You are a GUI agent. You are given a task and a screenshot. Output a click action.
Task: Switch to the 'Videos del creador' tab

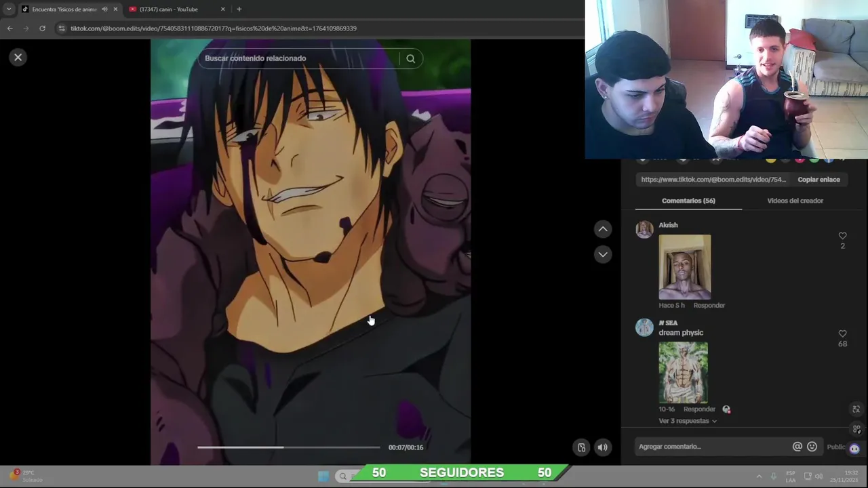(x=795, y=201)
